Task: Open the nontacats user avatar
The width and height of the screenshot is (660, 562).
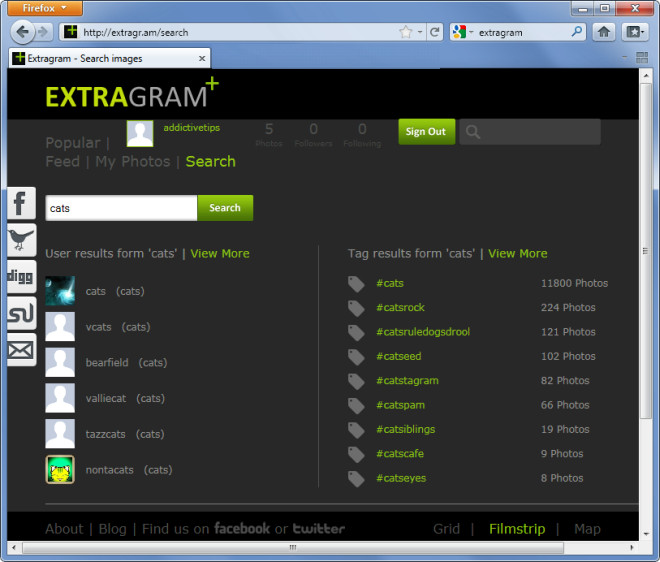Action: click(60, 469)
